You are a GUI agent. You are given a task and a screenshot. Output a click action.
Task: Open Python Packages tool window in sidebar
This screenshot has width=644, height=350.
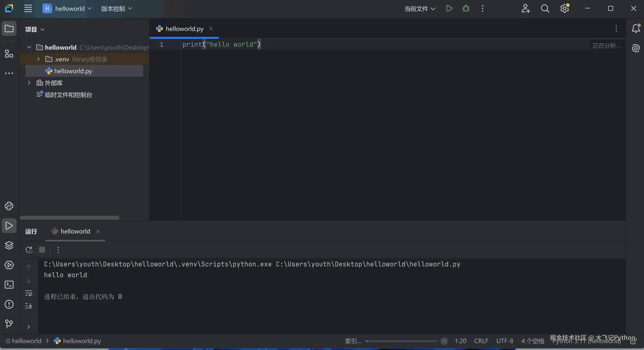click(x=9, y=246)
